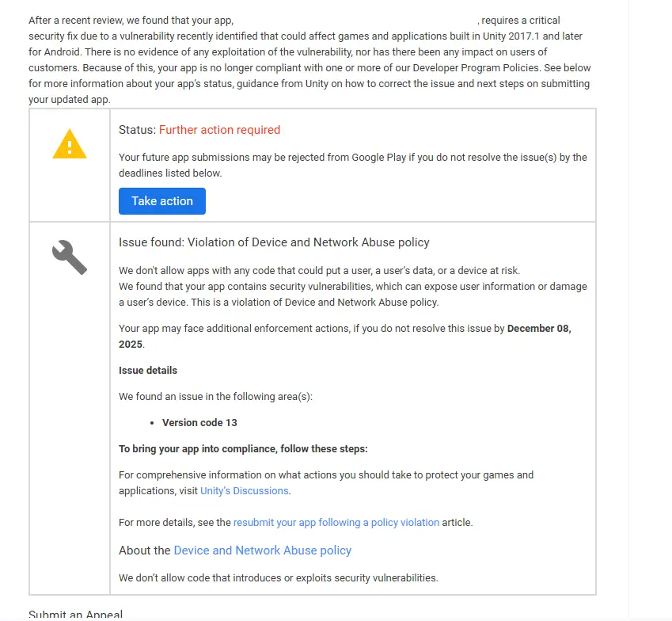Click the December 08, 2025 deadline text
Screen dimensions: 672x621
[538, 329]
